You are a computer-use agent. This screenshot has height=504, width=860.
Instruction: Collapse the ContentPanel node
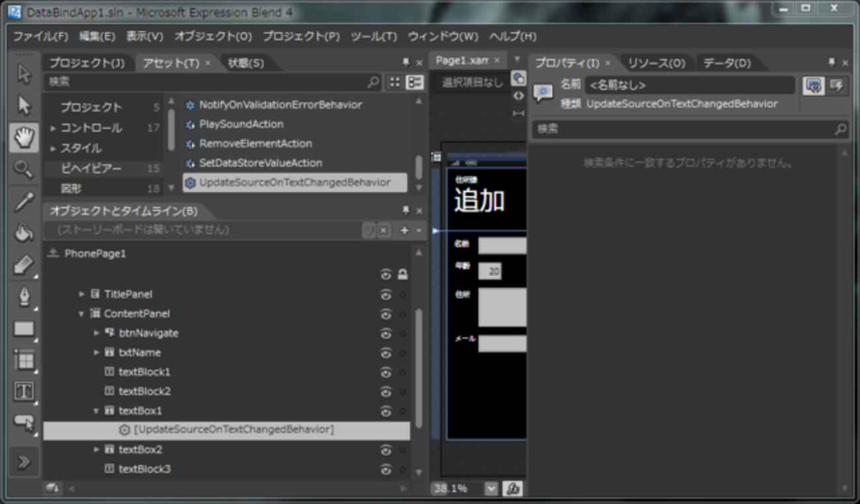pos(81,314)
